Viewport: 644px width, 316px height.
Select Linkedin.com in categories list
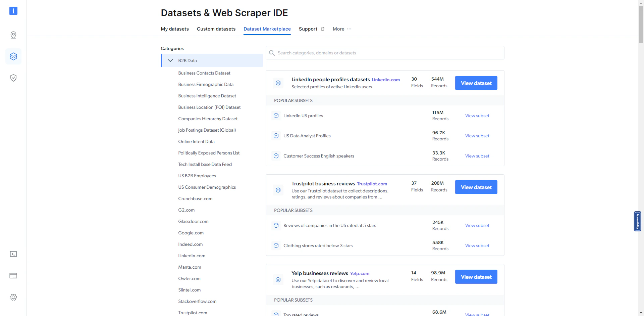(192, 256)
